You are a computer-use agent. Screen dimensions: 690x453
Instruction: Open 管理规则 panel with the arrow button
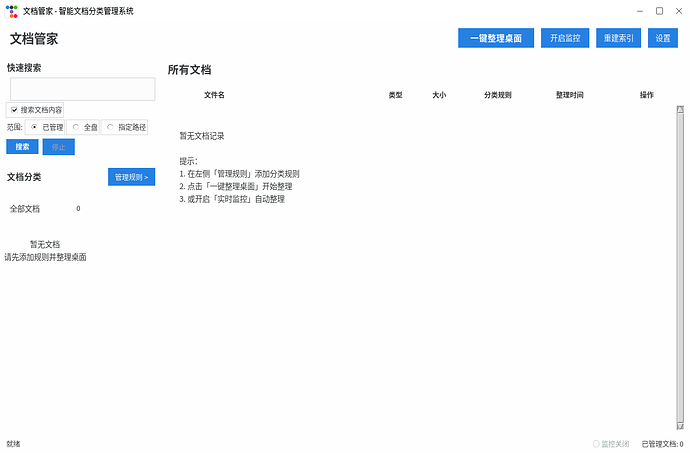pos(131,177)
